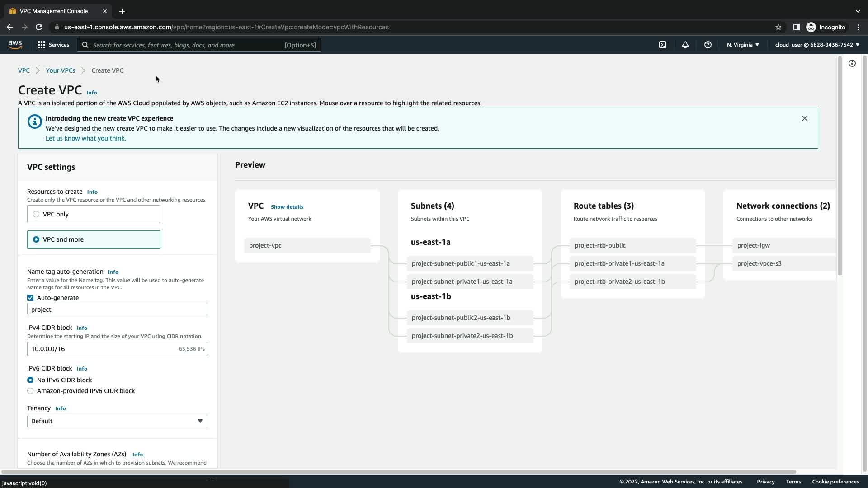
Task: Expand the cloud_user account menu
Action: (816, 45)
